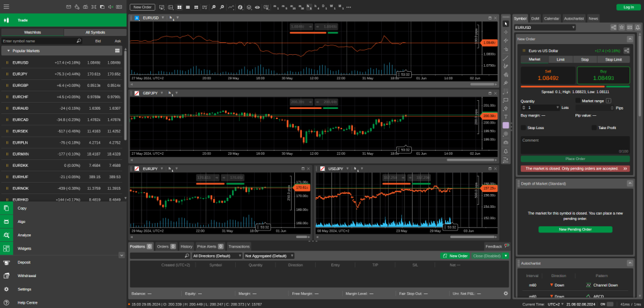644x308 pixels.
Task: Click the New Pending Order button
Action: coord(575,229)
